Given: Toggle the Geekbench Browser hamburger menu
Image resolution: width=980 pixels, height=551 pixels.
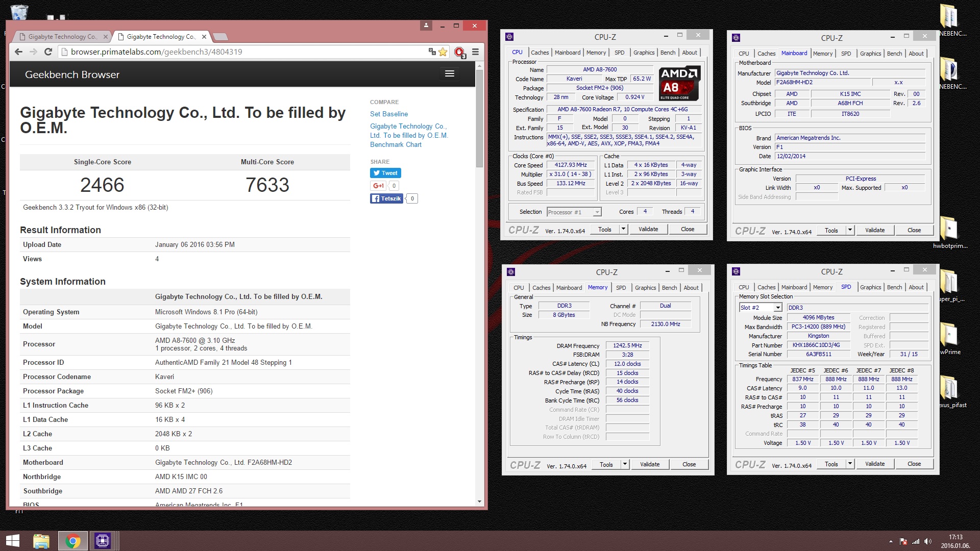Looking at the screenshot, I should point(450,74).
